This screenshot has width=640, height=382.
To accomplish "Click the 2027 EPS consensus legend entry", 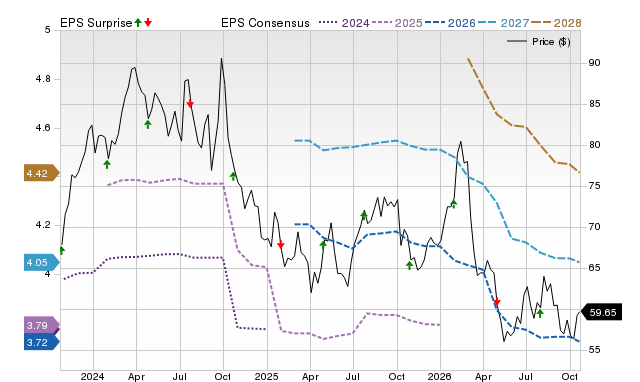I will (503, 23).
